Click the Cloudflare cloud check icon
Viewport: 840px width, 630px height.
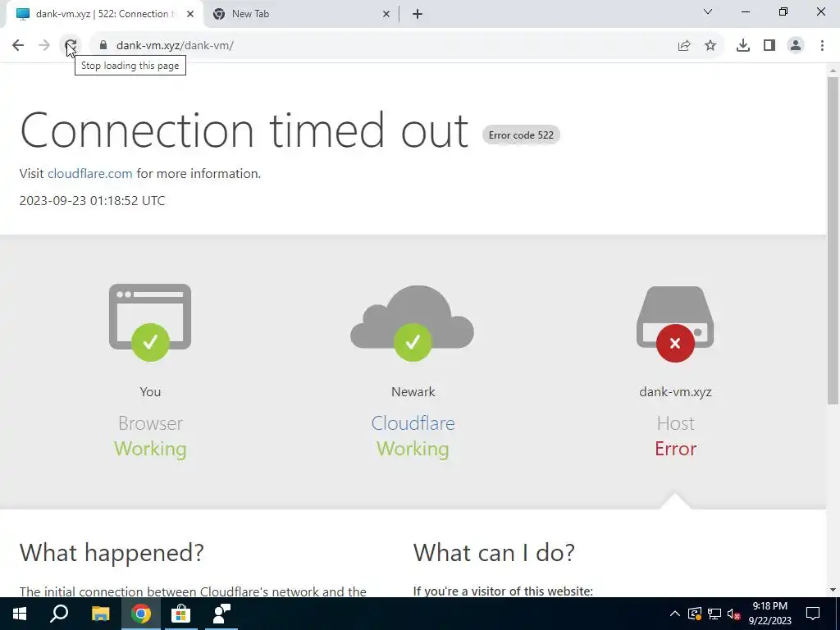coord(413,323)
